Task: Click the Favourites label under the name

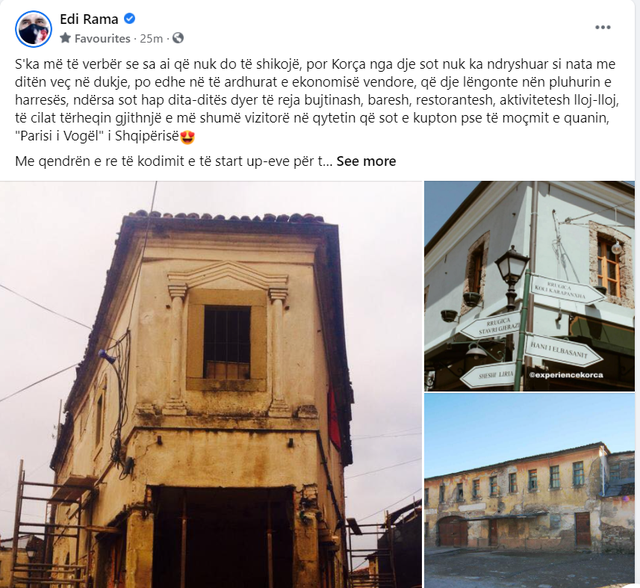Action: [102, 38]
